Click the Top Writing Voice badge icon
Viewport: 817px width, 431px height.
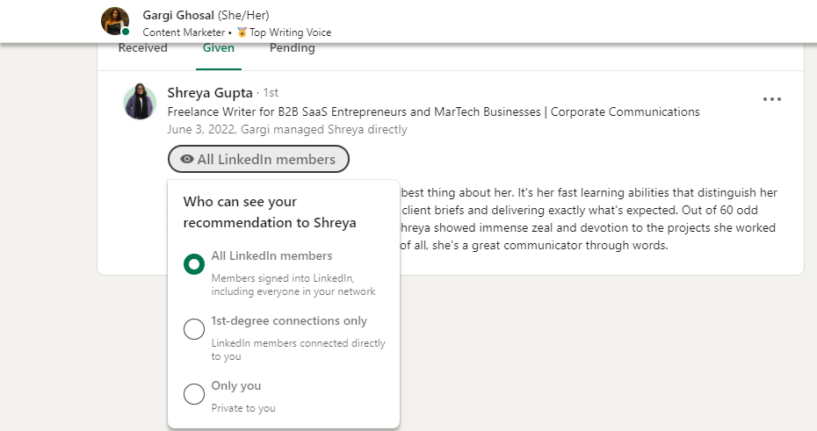tap(242, 32)
